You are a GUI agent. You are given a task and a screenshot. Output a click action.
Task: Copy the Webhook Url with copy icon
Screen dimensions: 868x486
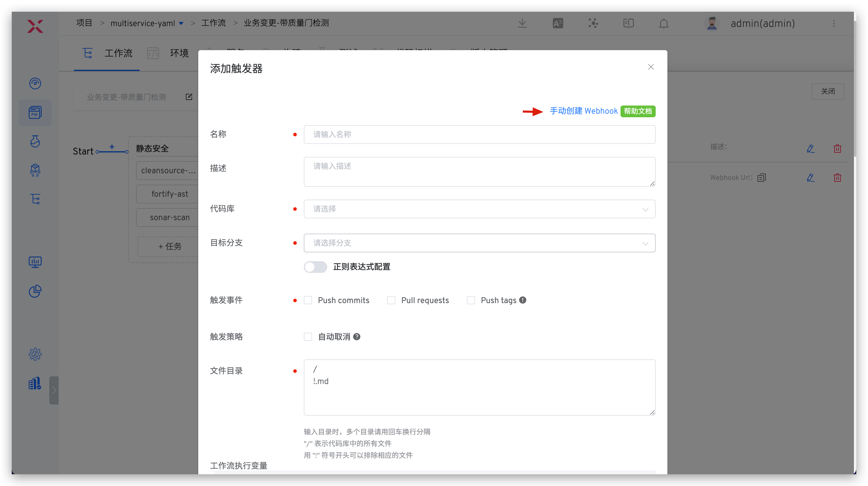(762, 178)
